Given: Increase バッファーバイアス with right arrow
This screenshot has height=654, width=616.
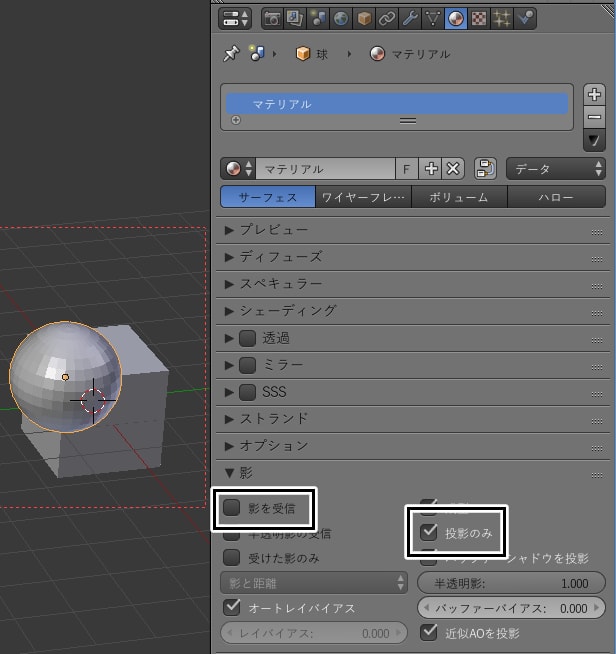Looking at the screenshot, I should (597, 608).
